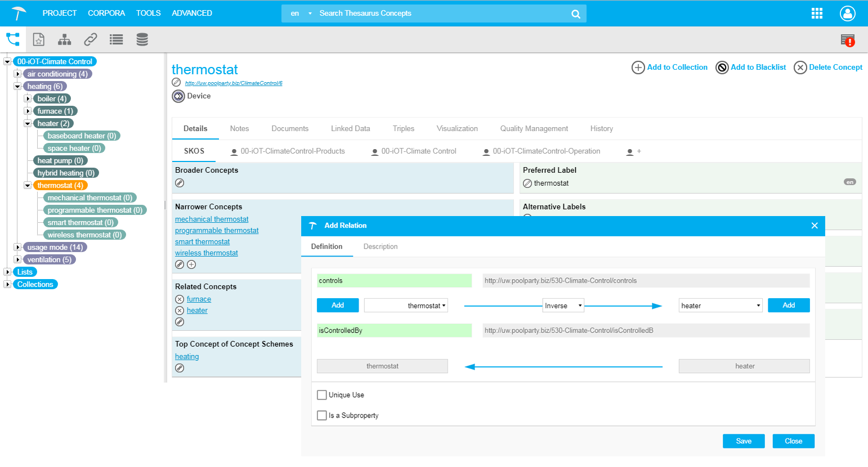The width and height of the screenshot is (868, 467).
Task: Switch to the Notes tab
Action: (239, 128)
